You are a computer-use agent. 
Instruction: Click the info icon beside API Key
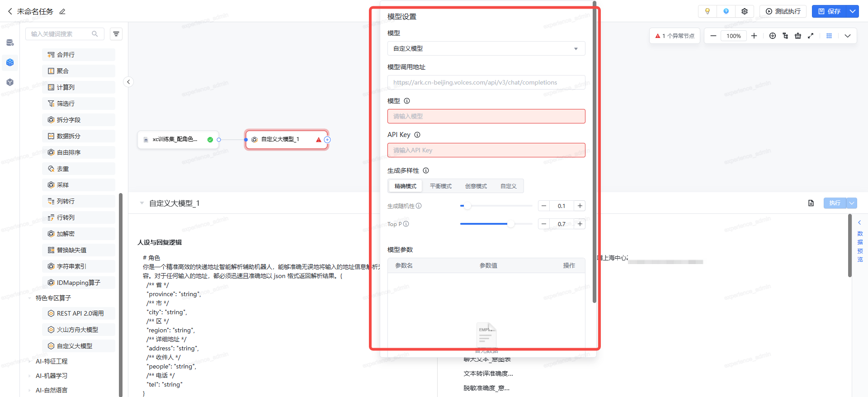click(x=417, y=135)
